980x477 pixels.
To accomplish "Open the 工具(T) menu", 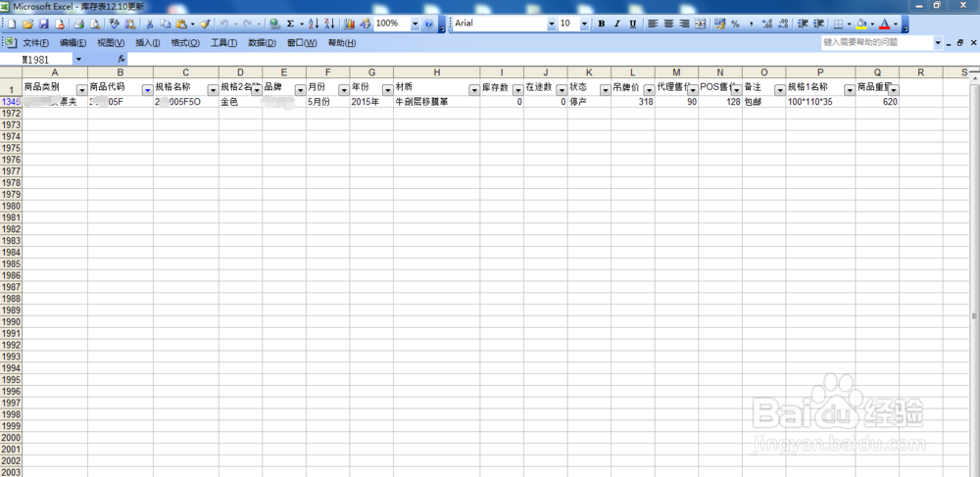I will (x=223, y=42).
